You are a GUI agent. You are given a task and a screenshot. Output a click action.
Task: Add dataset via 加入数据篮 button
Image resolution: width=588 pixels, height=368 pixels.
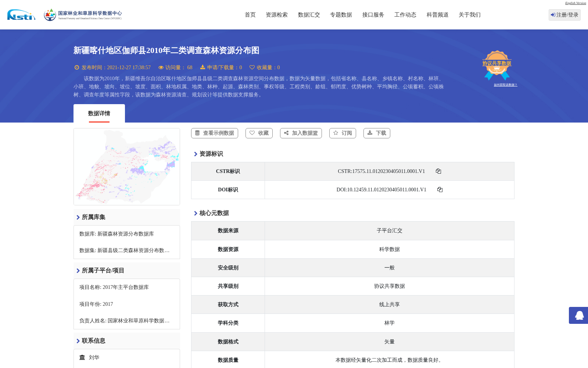point(301,133)
